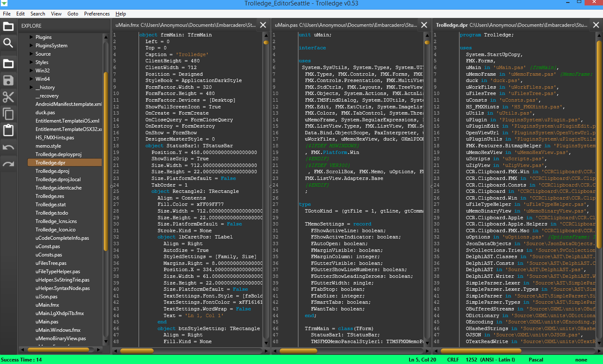Screen dimensions: 603x364
Task: Click the Copy icon in the sidebar
Action: [x=8, y=114]
